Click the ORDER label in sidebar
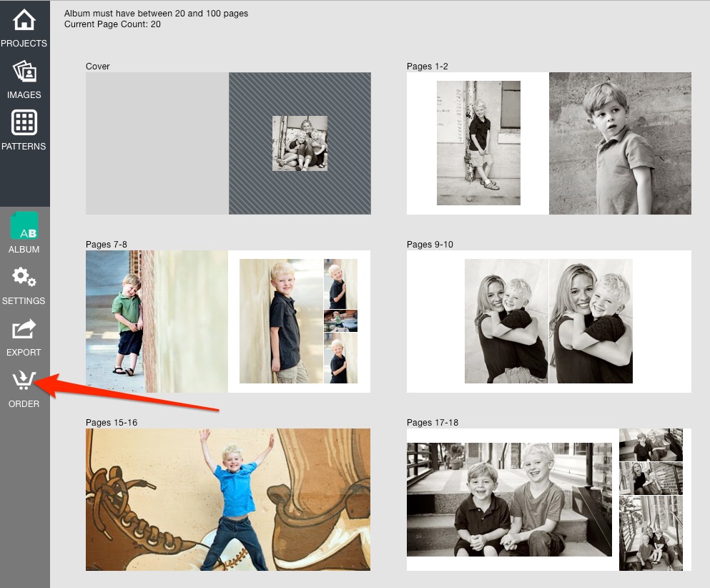 [x=24, y=403]
